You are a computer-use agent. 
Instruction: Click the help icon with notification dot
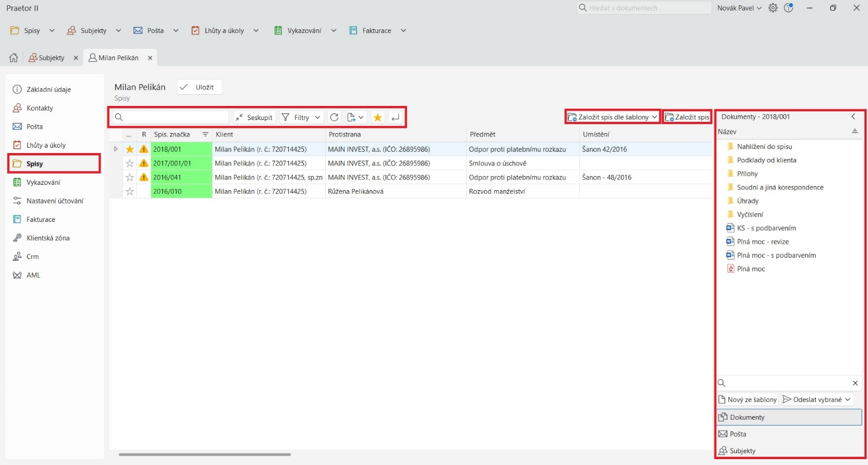[x=789, y=8]
